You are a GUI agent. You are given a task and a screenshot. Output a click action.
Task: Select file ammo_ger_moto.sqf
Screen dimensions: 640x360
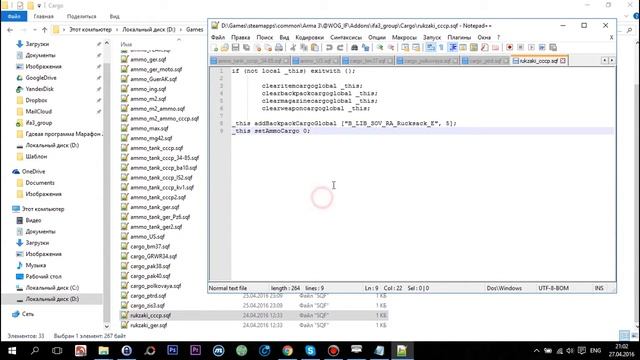click(156, 69)
